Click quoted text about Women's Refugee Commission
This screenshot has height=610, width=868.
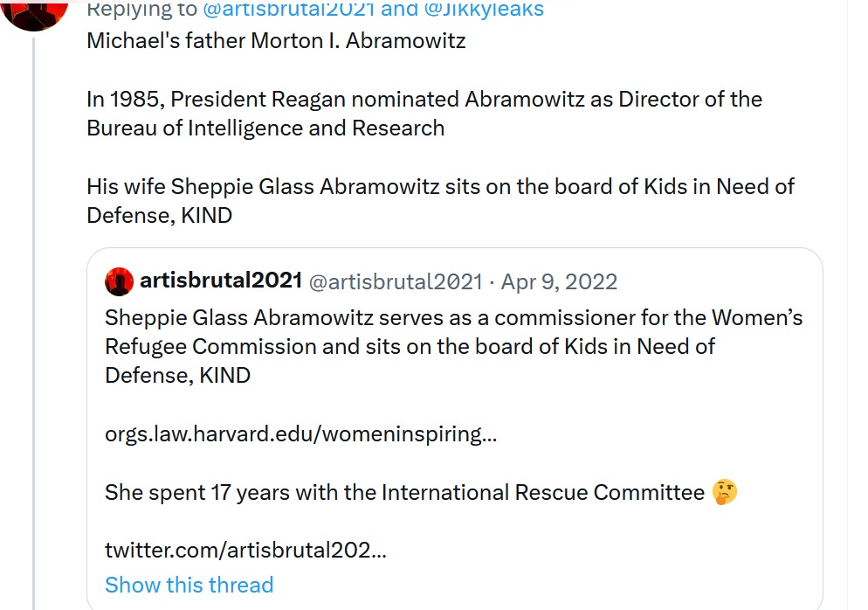[453, 317]
